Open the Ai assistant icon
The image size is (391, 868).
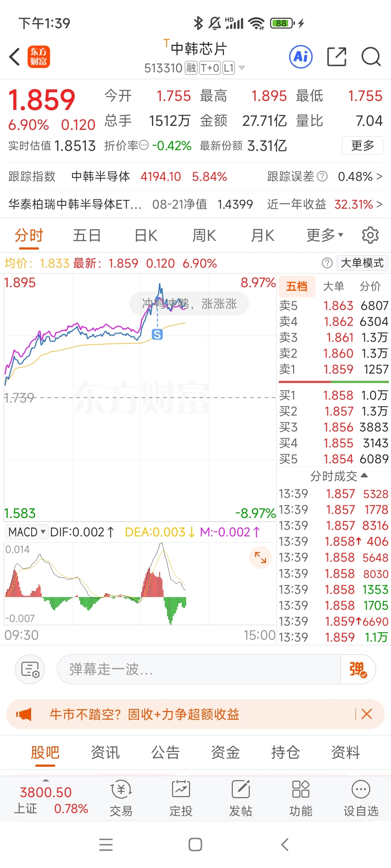[301, 57]
